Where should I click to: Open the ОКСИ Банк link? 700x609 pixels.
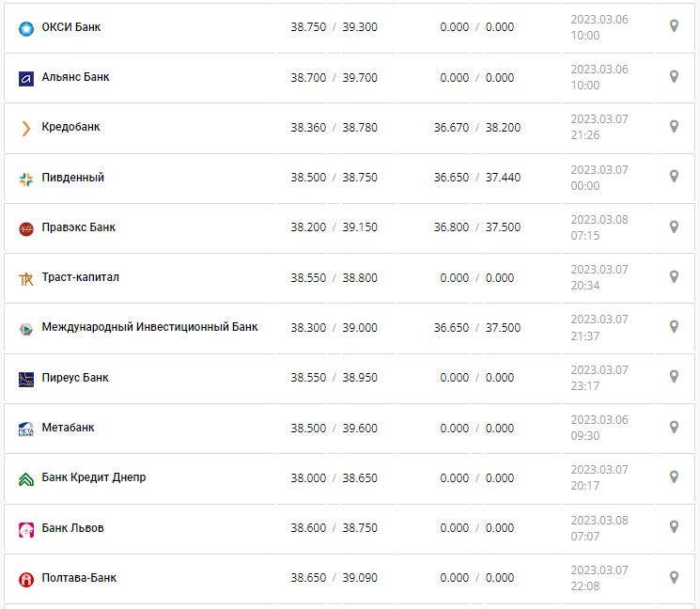[x=71, y=27]
